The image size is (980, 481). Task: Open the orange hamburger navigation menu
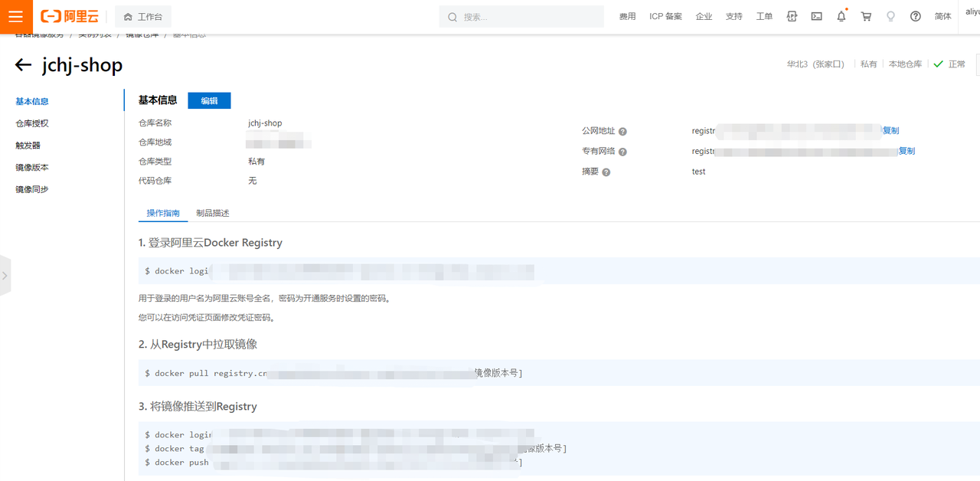16,17
